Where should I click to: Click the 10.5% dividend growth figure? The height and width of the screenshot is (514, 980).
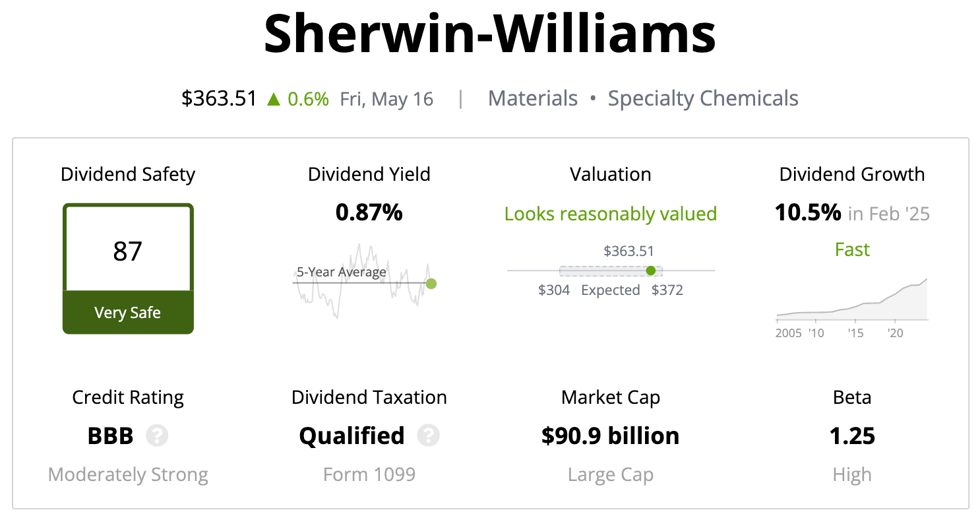pyautogui.click(x=809, y=212)
